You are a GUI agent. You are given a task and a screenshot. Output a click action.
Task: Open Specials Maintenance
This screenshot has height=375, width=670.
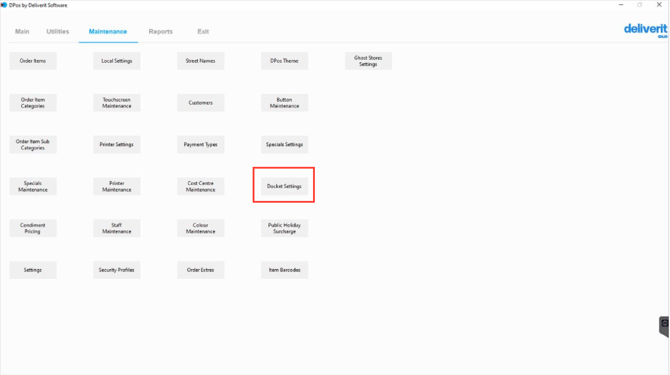[33, 186]
